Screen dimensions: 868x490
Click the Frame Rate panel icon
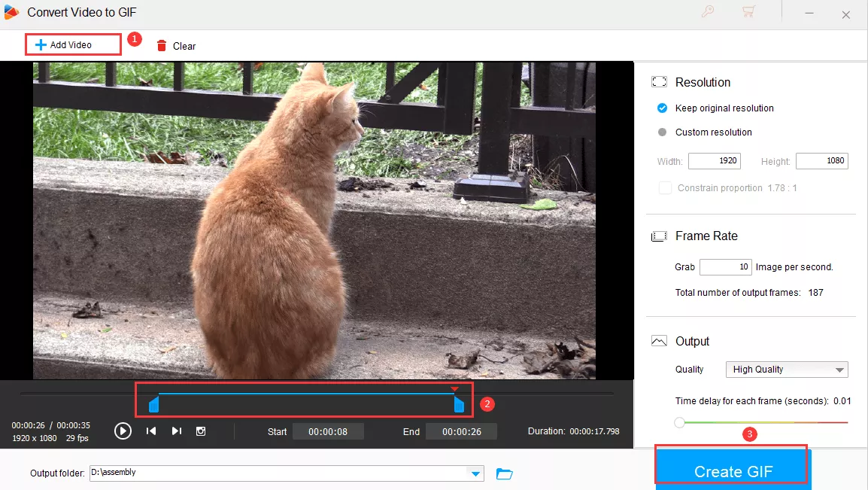[x=659, y=236]
